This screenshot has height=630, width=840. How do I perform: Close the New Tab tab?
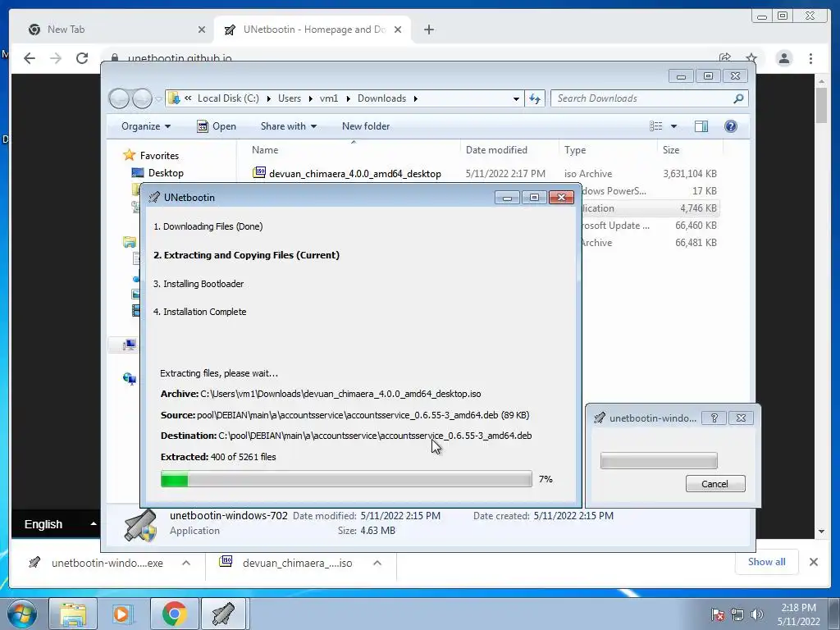click(x=202, y=30)
